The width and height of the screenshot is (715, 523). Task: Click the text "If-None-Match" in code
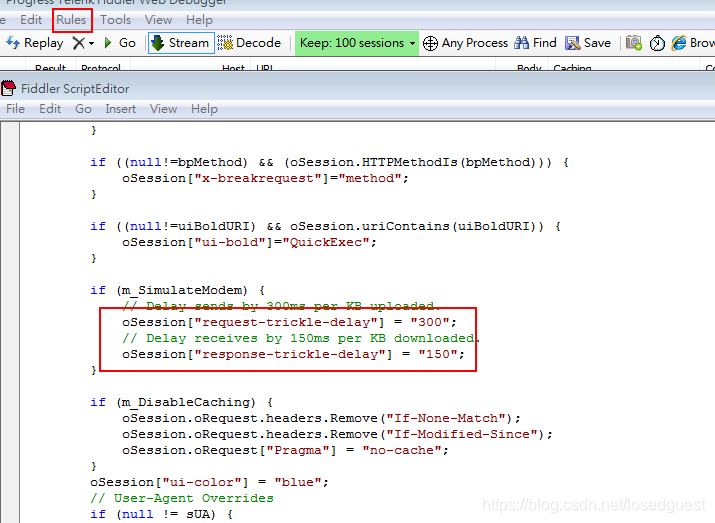(x=446, y=419)
